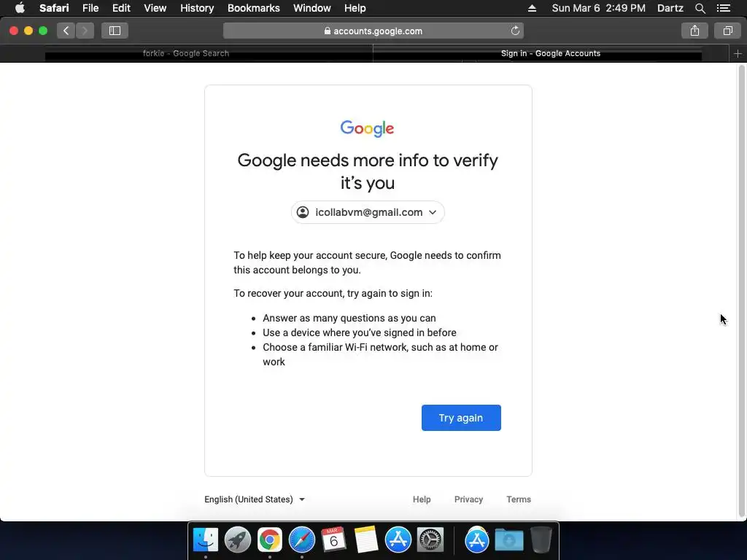The height and width of the screenshot is (560, 747).
Task: Click the text "Choose a familiar Wi-Fi network"
Action: [335, 348]
